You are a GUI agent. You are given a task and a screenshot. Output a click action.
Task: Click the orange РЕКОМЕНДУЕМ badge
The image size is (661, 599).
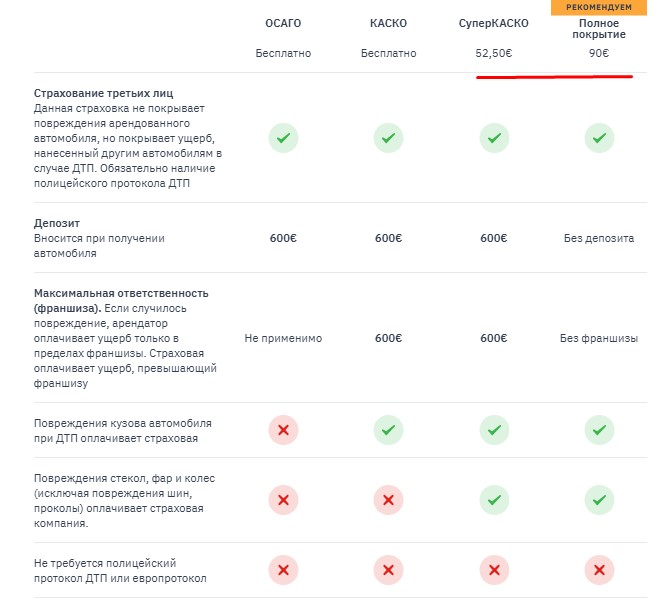click(x=598, y=6)
